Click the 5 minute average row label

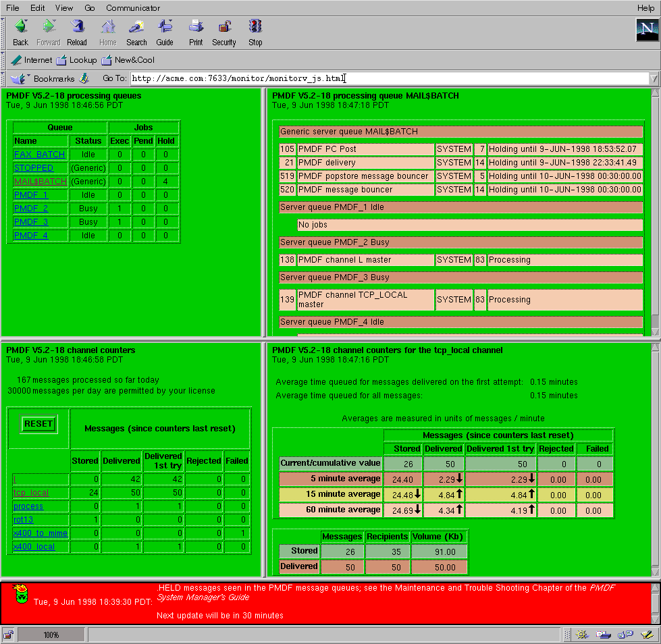(330, 479)
